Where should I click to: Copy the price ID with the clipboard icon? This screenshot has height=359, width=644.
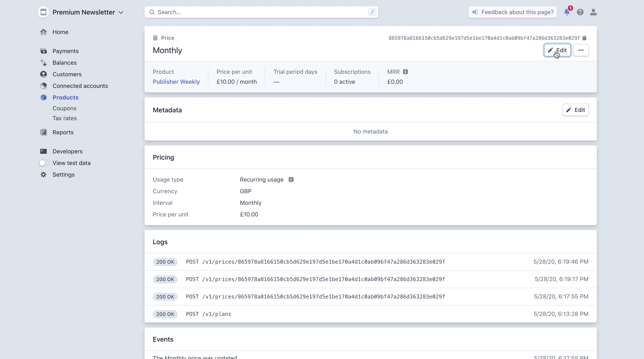[x=585, y=38]
